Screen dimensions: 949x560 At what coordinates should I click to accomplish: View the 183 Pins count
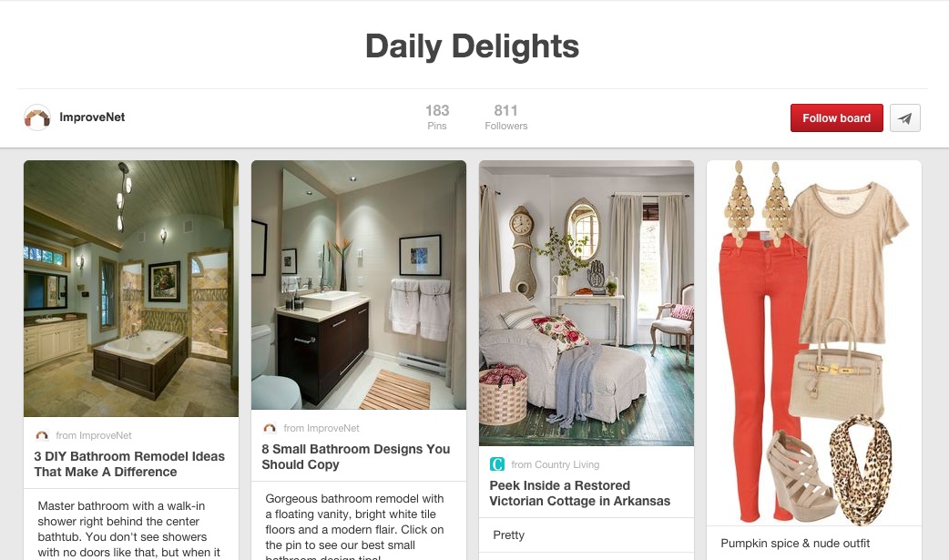click(x=437, y=117)
